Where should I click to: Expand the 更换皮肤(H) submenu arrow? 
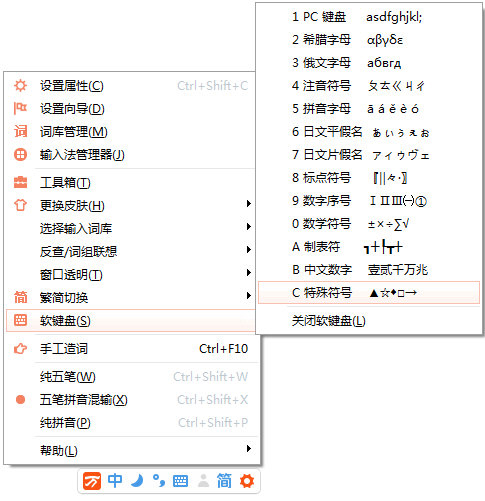tap(248, 204)
